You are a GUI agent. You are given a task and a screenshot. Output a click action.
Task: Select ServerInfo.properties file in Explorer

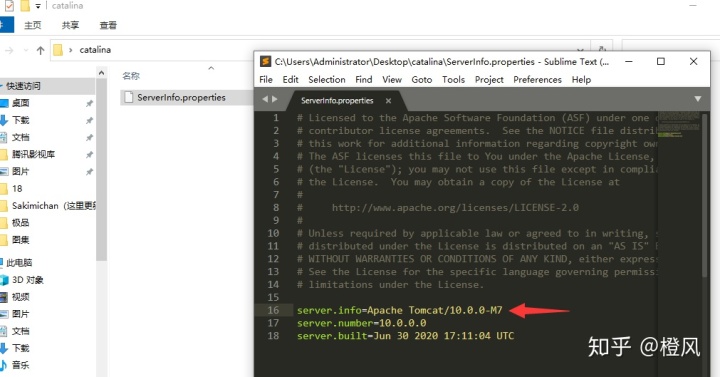coord(181,97)
